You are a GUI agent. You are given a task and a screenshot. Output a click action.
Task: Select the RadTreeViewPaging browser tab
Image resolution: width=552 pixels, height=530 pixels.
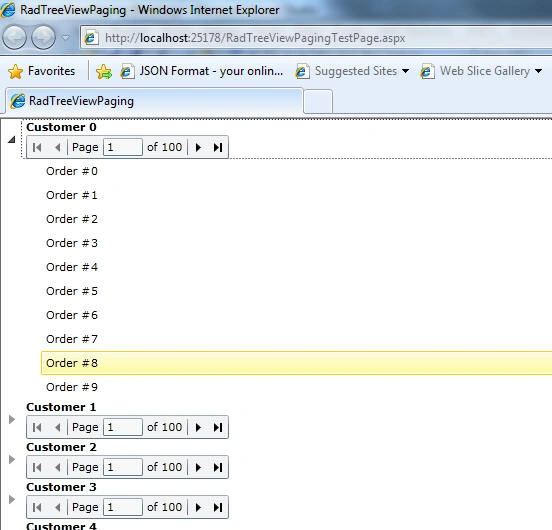coord(154,101)
